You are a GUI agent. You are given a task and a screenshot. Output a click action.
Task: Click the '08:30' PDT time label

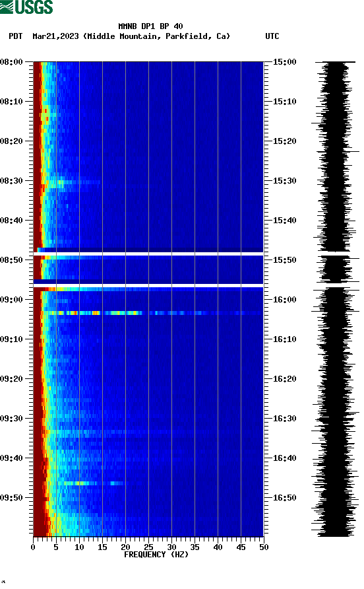[x=11, y=181]
